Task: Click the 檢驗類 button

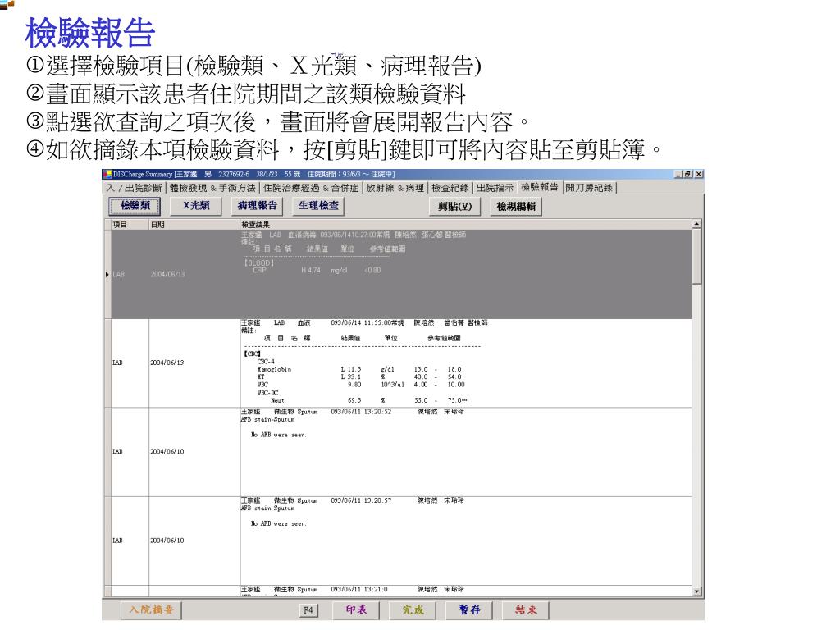Action: tap(135, 206)
